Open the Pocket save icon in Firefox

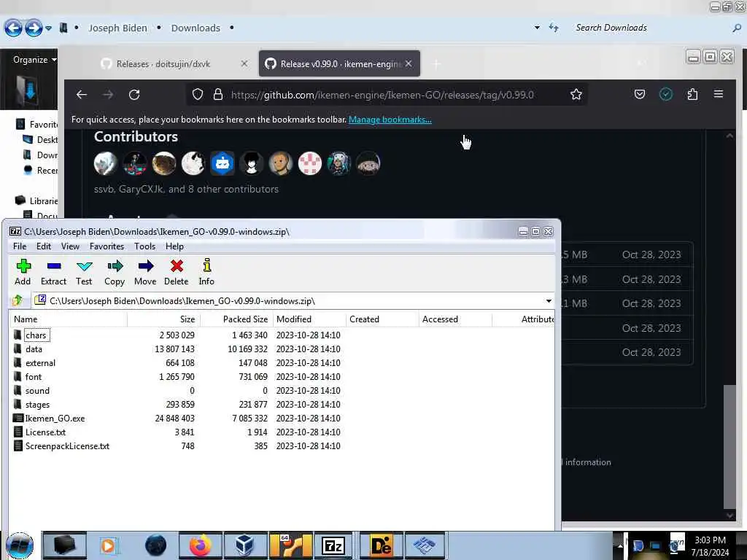(x=640, y=94)
